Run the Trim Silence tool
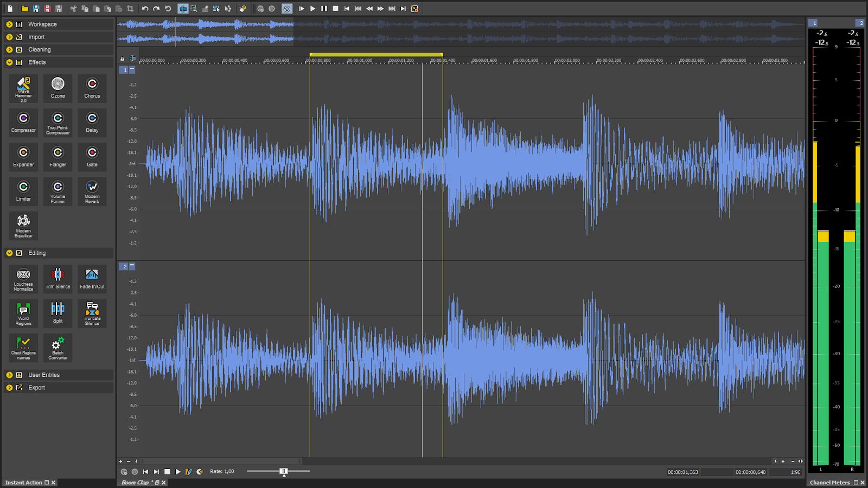Screen dimensions: 868x488 (x=58, y=279)
